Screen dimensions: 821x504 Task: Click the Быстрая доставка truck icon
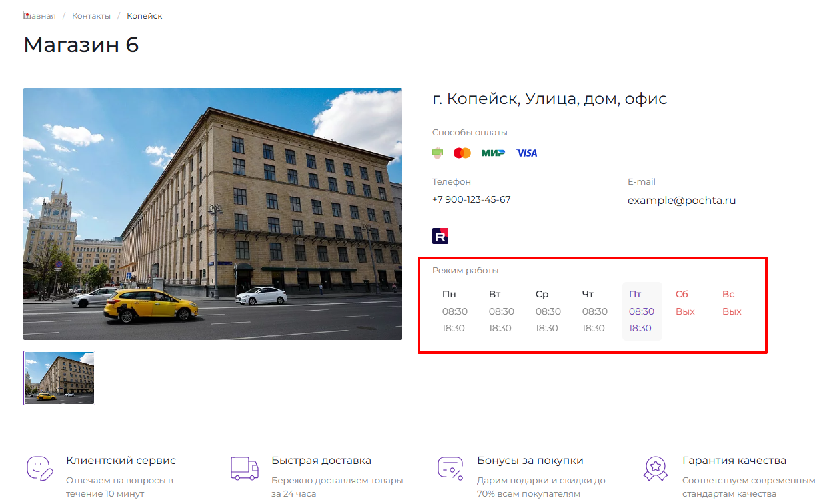tap(244, 468)
